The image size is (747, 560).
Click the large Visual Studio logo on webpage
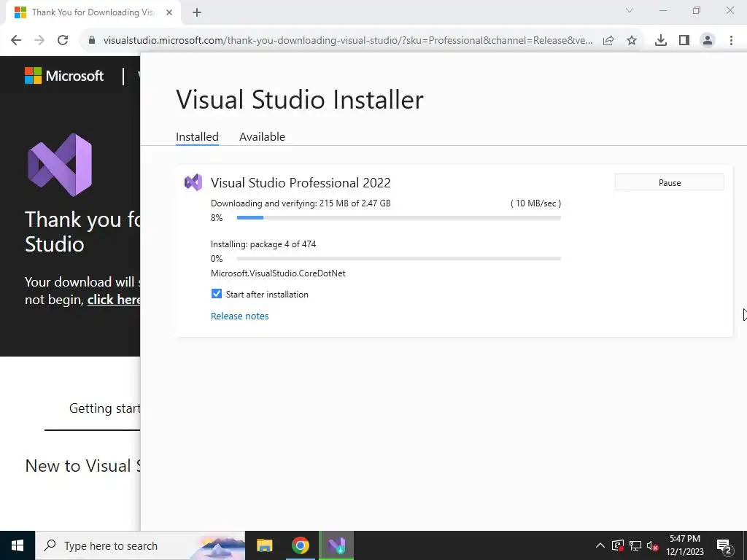[60, 165]
